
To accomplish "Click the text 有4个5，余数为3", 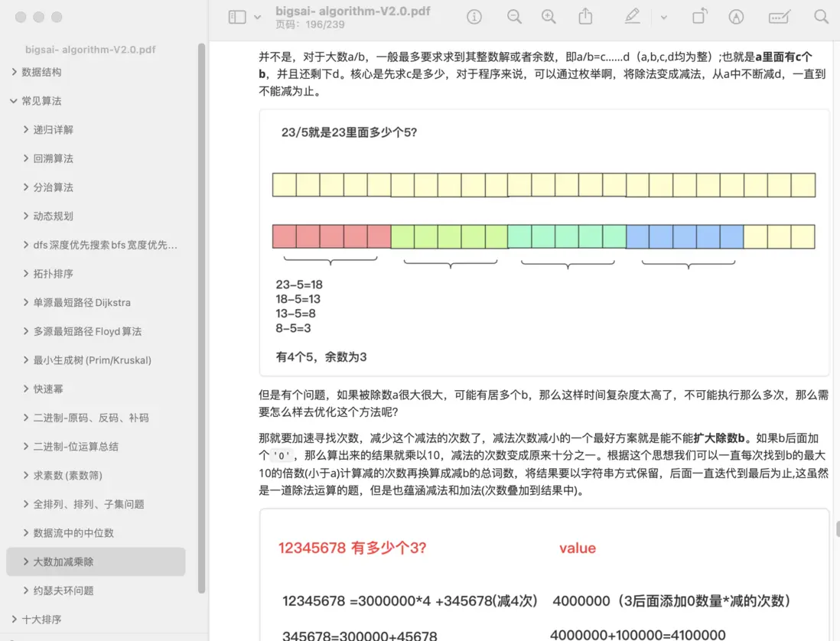I will pyautogui.click(x=321, y=356).
